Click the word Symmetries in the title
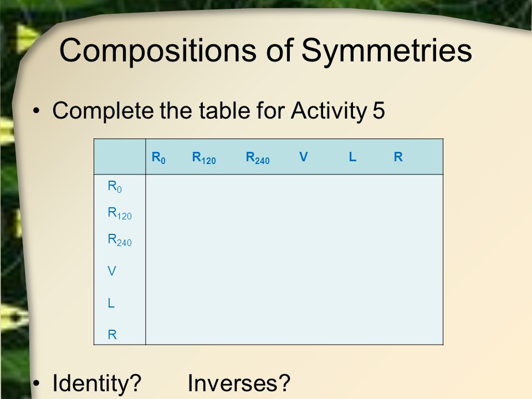The image size is (532, 399). [x=386, y=51]
